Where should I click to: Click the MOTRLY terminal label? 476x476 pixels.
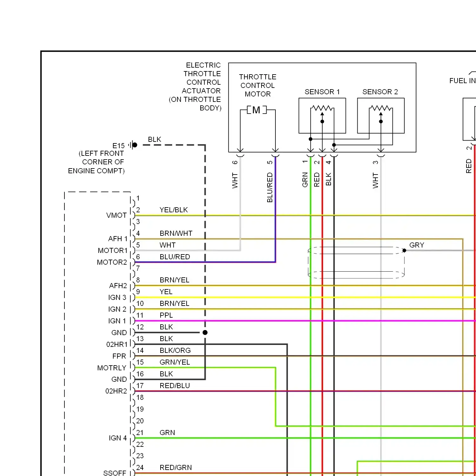pyautogui.click(x=112, y=368)
